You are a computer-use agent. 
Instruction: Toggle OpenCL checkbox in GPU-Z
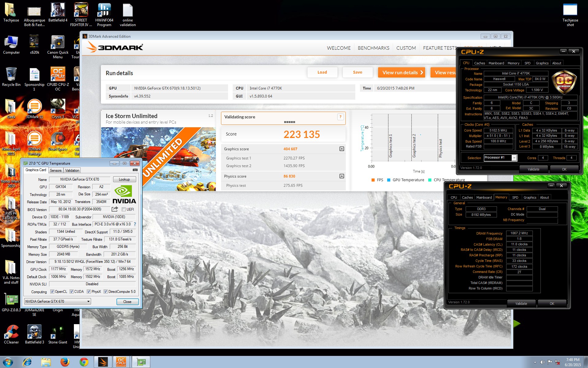52,292
